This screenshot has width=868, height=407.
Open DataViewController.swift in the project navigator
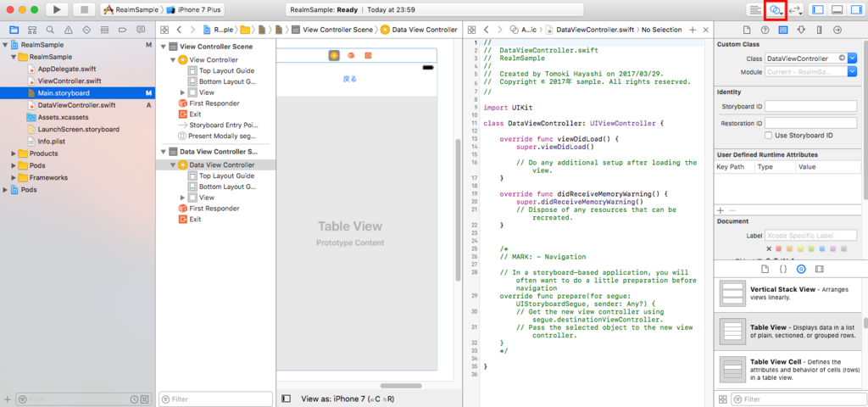[75, 105]
